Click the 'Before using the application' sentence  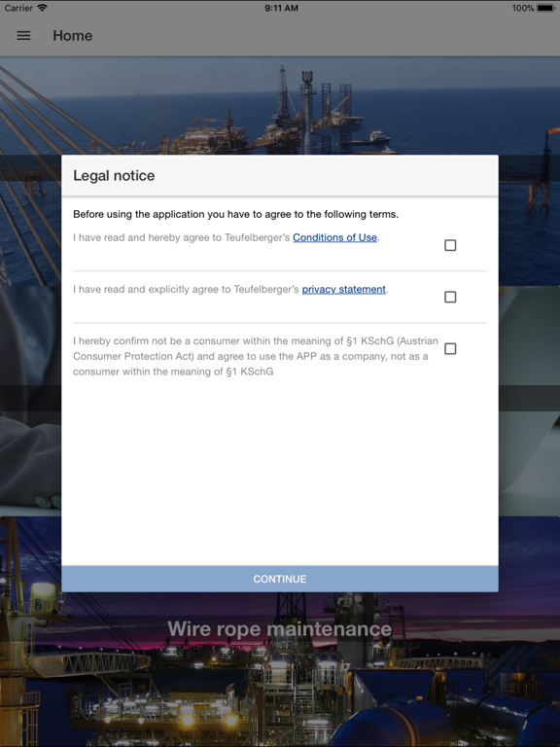tap(235, 214)
